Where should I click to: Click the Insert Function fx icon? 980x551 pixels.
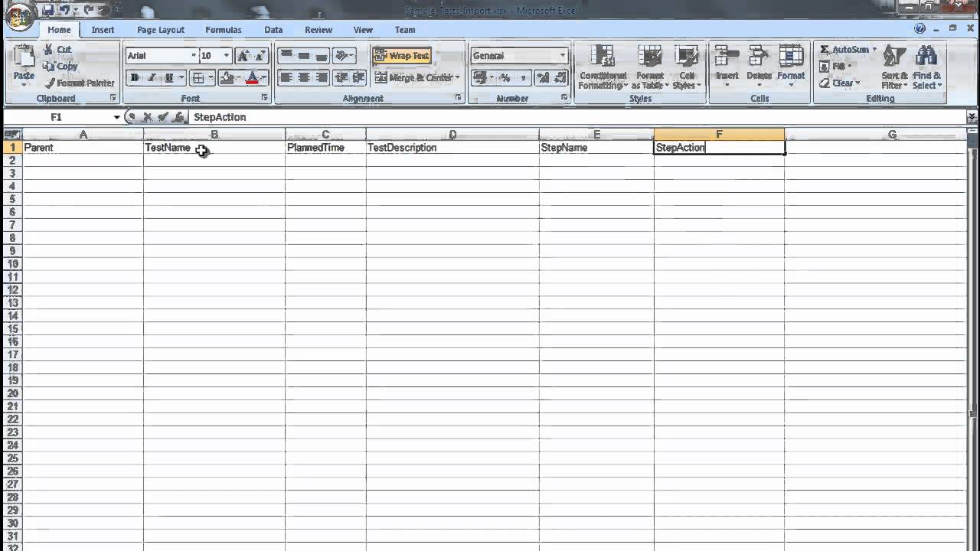click(x=178, y=117)
